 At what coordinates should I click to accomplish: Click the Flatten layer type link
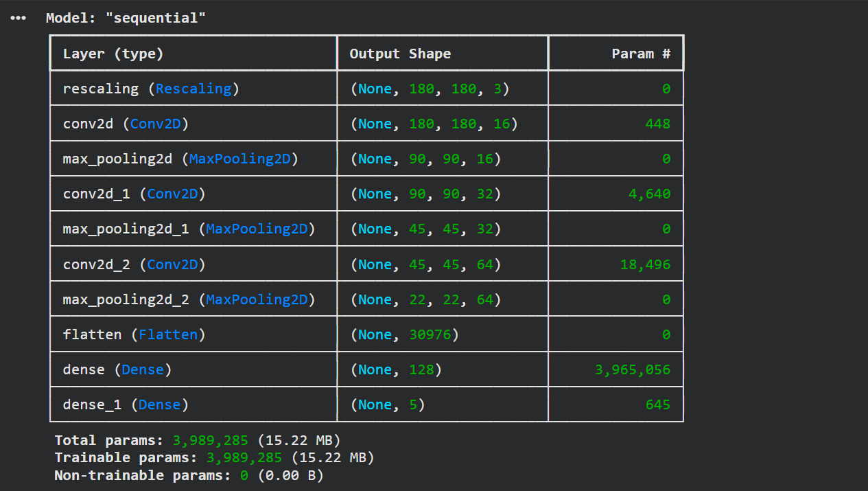pyautogui.click(x=168, y=334)
